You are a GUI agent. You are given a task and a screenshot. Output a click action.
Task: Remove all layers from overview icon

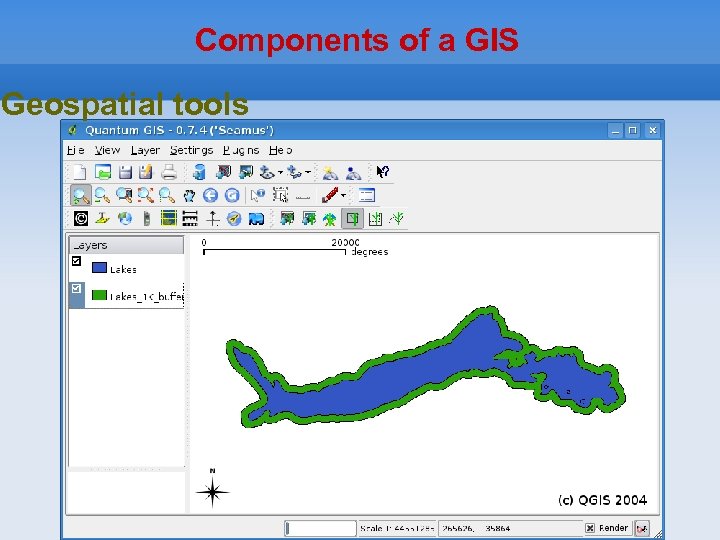click(353, 172)
